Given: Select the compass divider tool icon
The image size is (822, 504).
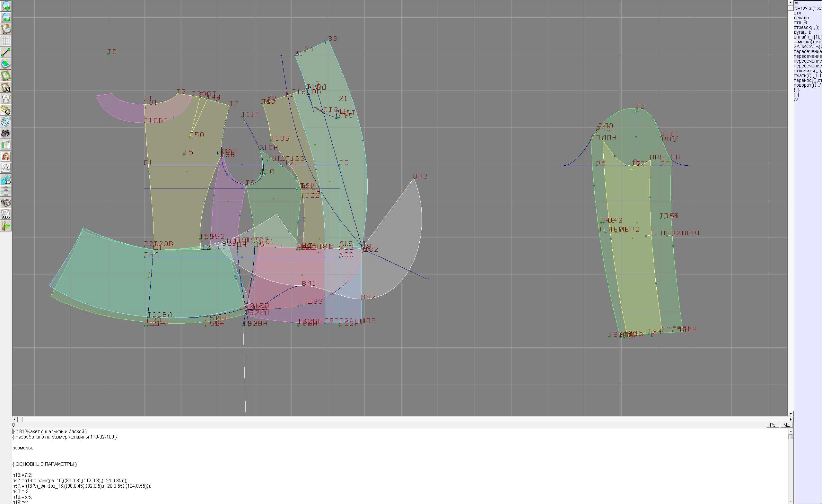Looking at the screenshot, I should (x=6, y=99).
